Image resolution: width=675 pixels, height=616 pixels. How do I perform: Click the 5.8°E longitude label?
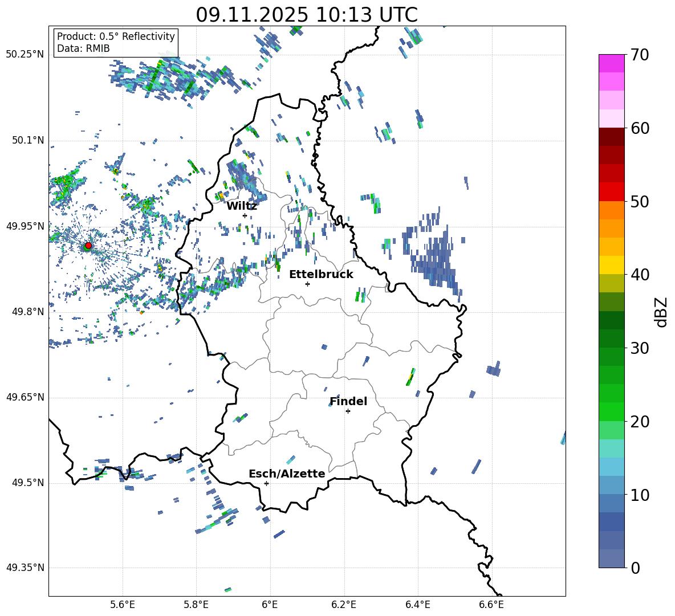coord(196,605)
